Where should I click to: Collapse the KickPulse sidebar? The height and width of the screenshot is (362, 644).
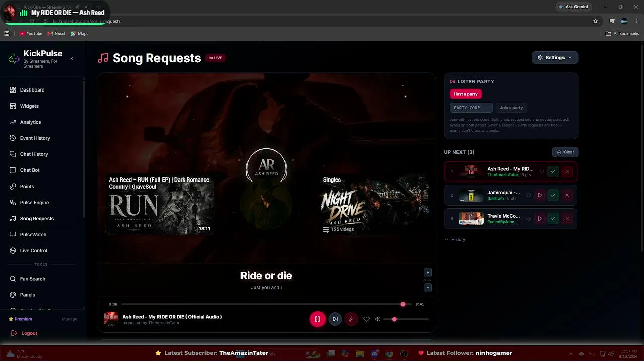[x=72, y=59]
